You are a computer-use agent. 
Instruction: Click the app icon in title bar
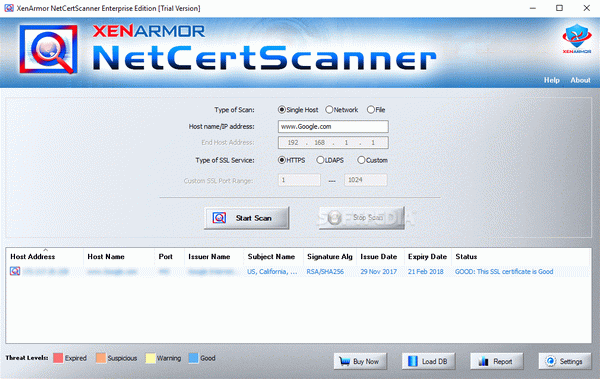click(x=9, y=8)
